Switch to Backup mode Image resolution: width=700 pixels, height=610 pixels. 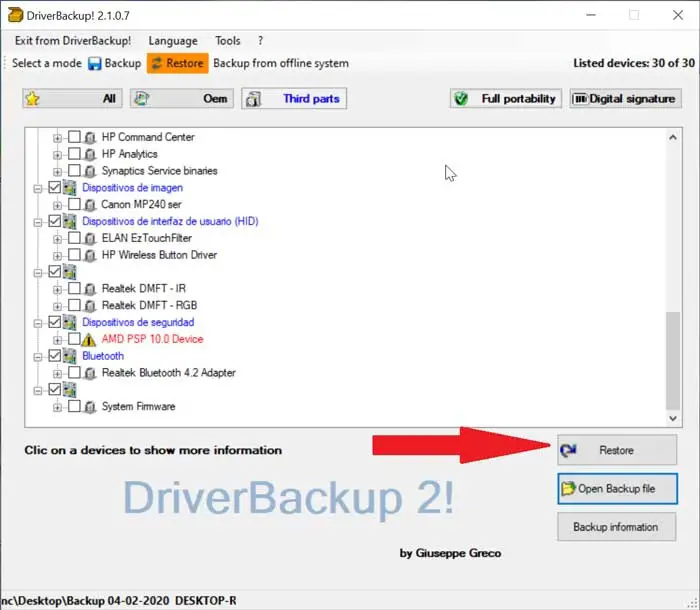114,63
